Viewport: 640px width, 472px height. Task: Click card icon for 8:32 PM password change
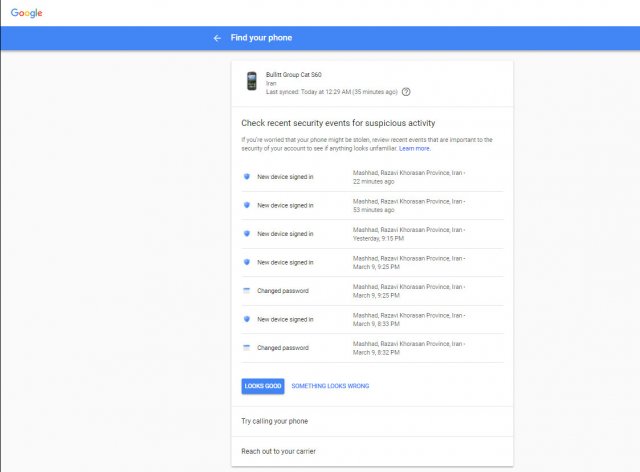tap(246, 348)
